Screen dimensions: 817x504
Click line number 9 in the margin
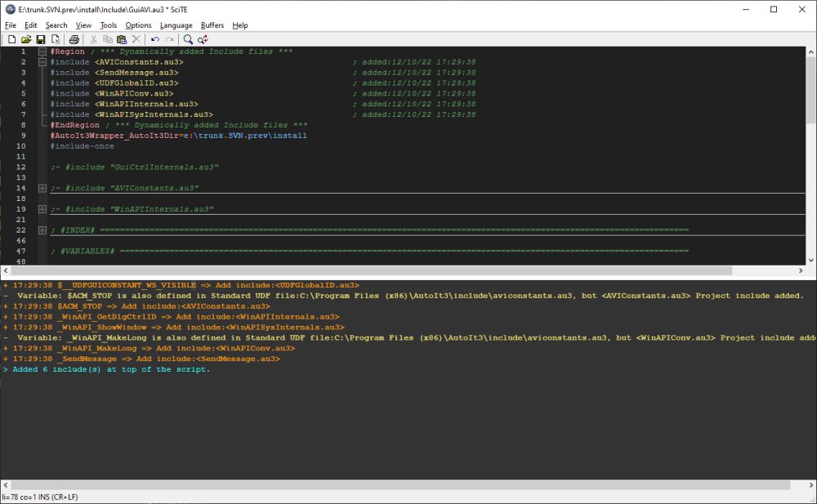23,136
